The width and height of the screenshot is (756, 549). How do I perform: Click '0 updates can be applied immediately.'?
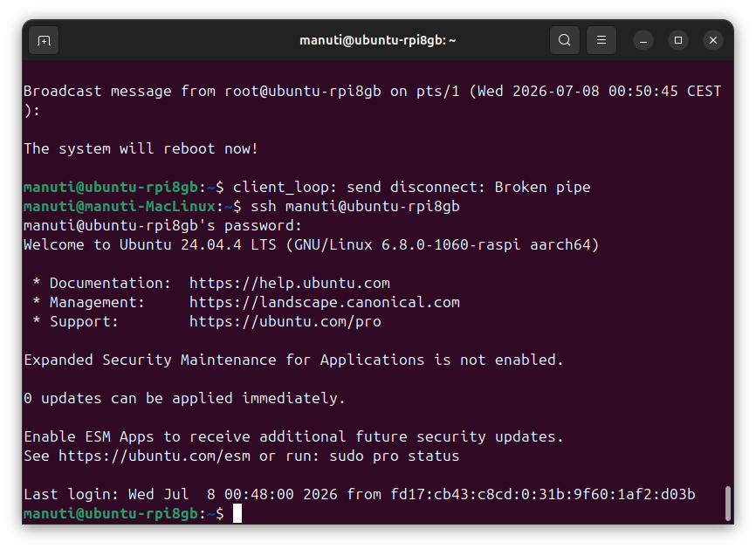point(185,399)
